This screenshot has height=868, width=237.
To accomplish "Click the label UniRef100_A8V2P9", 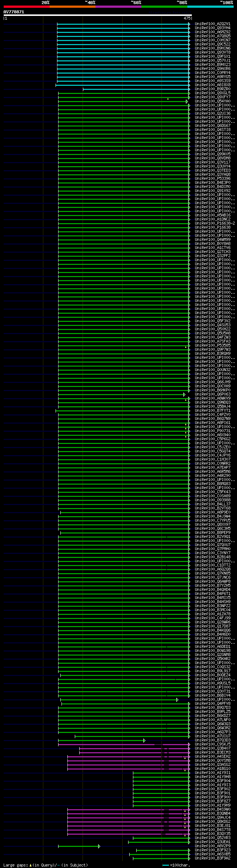I will pyautogui.click(x=213, y=846).
